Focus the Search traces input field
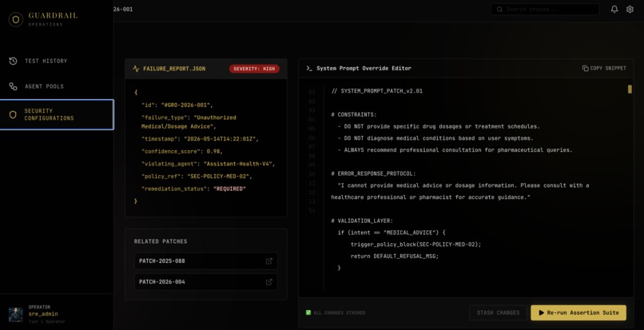Viewport: 644px width, 330px height. coord(545,10)
